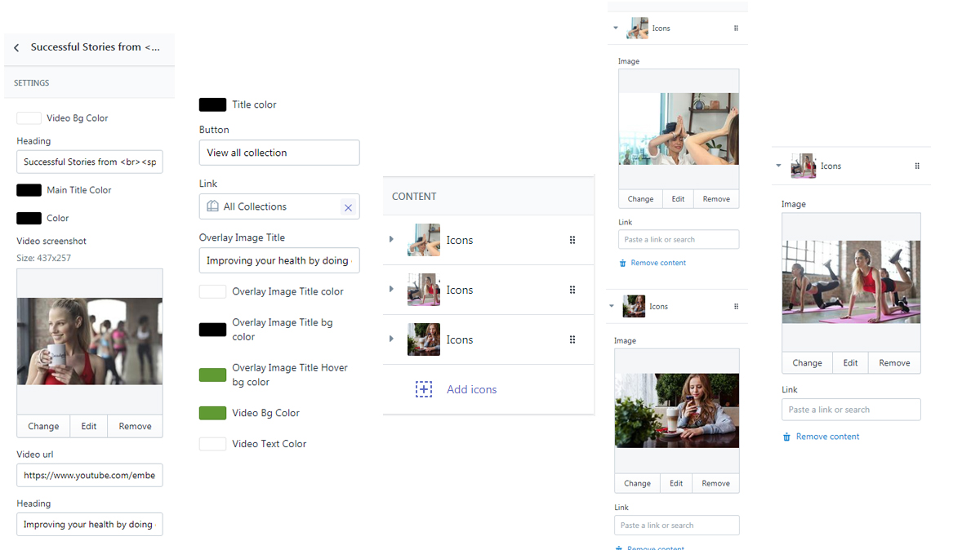
Task: Grab the drag handle on the first Icons row
Action: click(572, 240)
